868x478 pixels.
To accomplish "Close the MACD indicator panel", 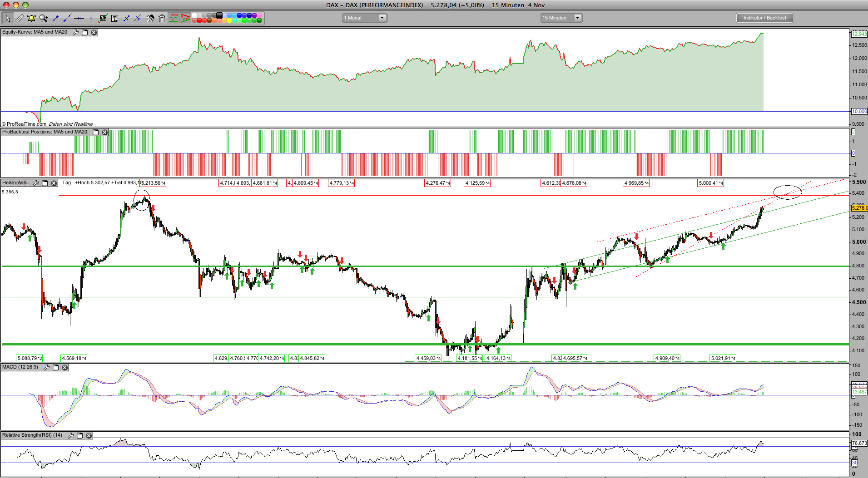I will [x=65, y=367].
